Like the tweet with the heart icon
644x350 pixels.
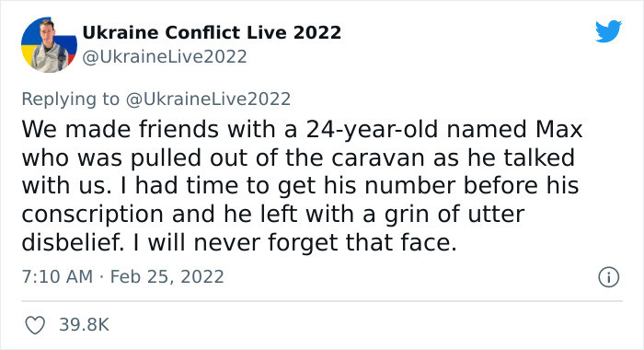click(x=35, y=325)
